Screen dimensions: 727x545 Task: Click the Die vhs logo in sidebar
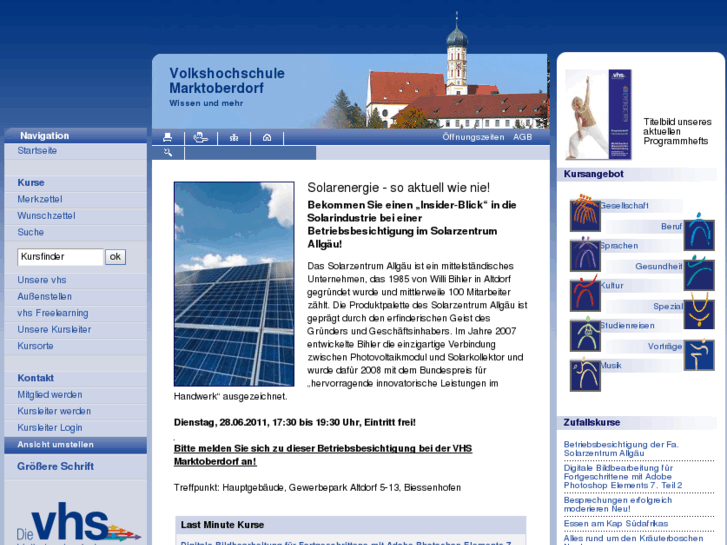pos(78,523)
